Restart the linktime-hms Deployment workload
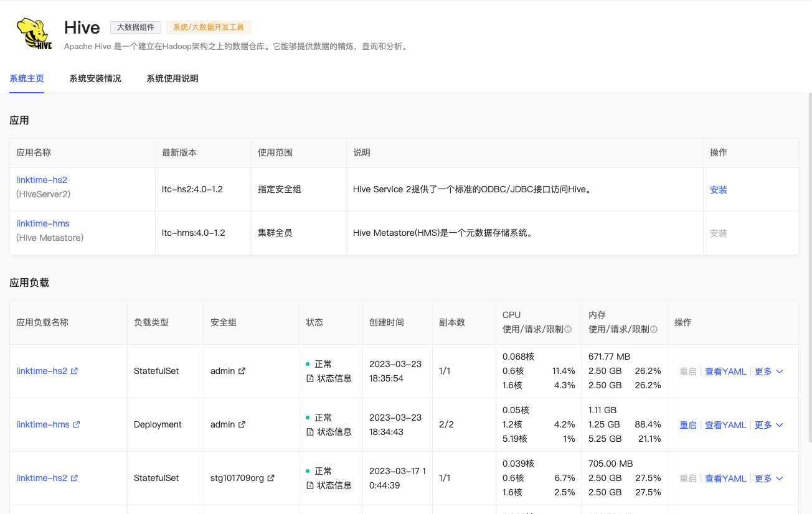 688,425
